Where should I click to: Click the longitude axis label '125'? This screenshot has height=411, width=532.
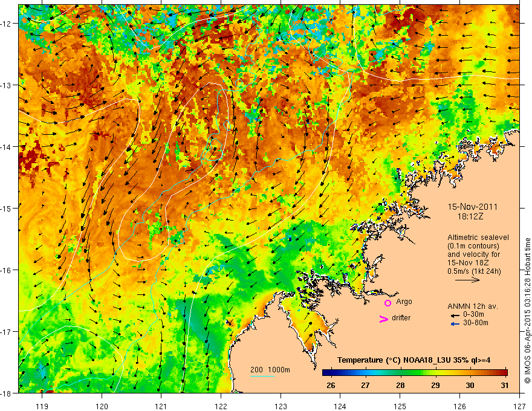click(400, 406)
